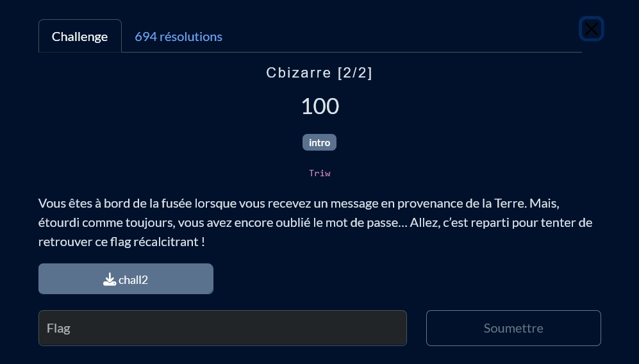Open the 694 résolutions tab
Viewport: 639px width, 364px height.
click(178, 37)
